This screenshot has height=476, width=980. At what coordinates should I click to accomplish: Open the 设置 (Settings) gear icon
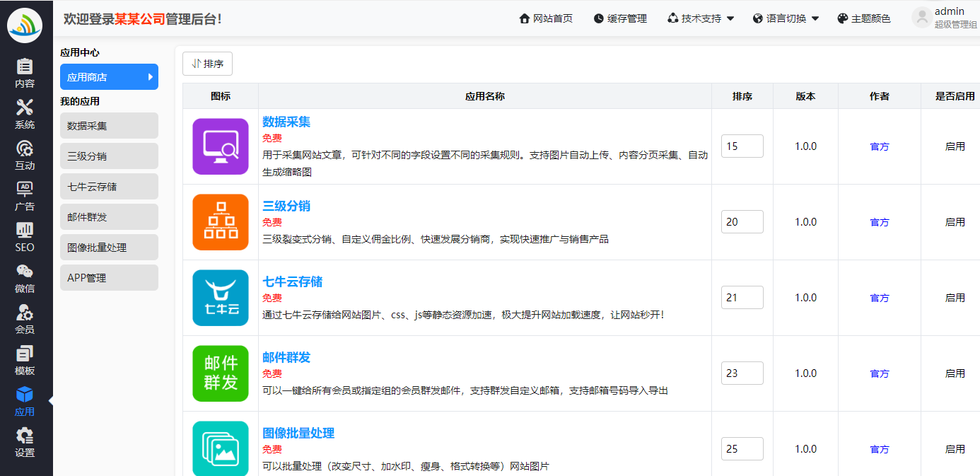tap(25, 443)
